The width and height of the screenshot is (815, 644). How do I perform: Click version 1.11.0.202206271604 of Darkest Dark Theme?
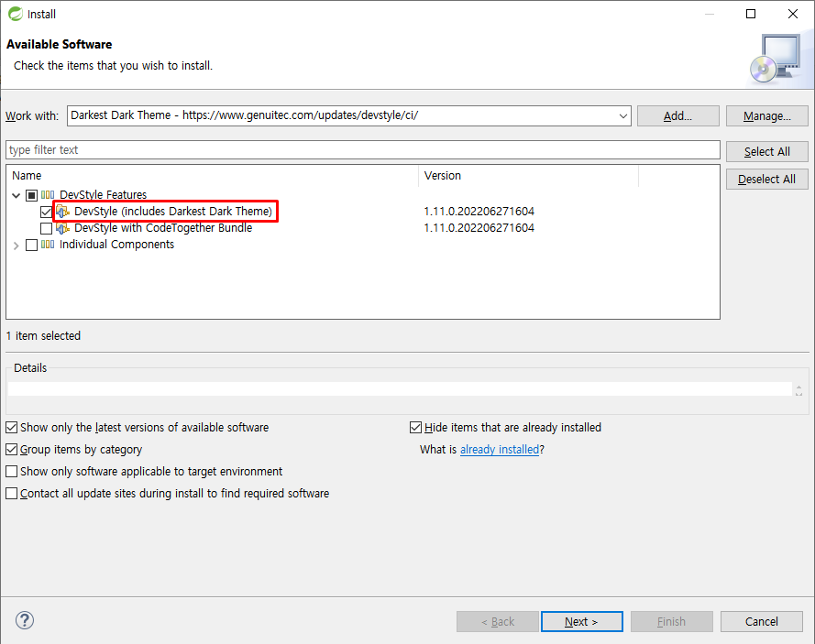tap(479, 212)
